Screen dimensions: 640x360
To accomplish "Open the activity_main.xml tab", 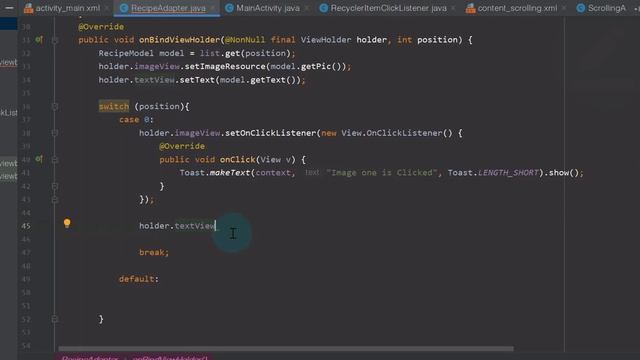I will (x=62, y=8).
